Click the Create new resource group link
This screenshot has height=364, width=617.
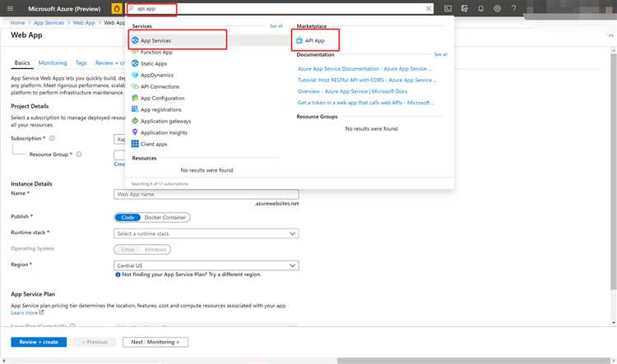pos(119,164)
